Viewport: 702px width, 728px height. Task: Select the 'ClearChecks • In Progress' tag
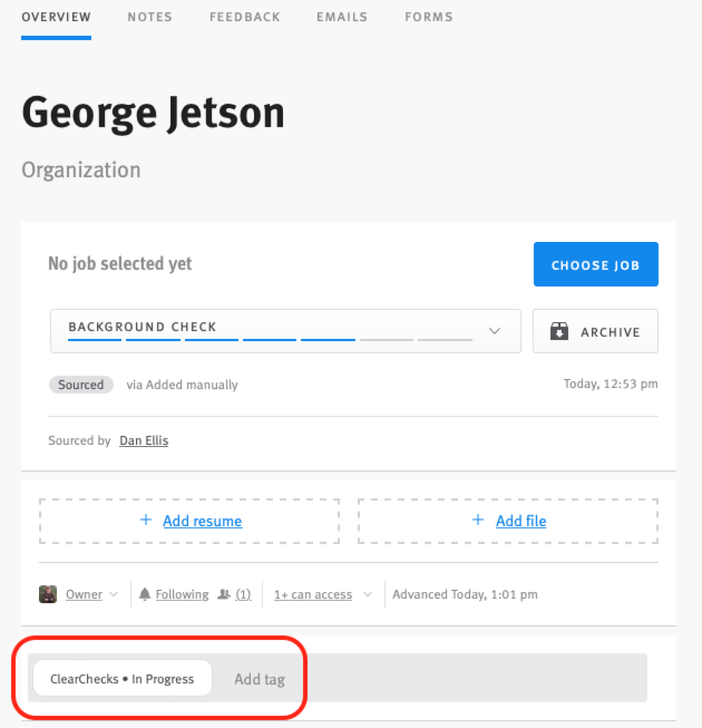pos(122,679)
